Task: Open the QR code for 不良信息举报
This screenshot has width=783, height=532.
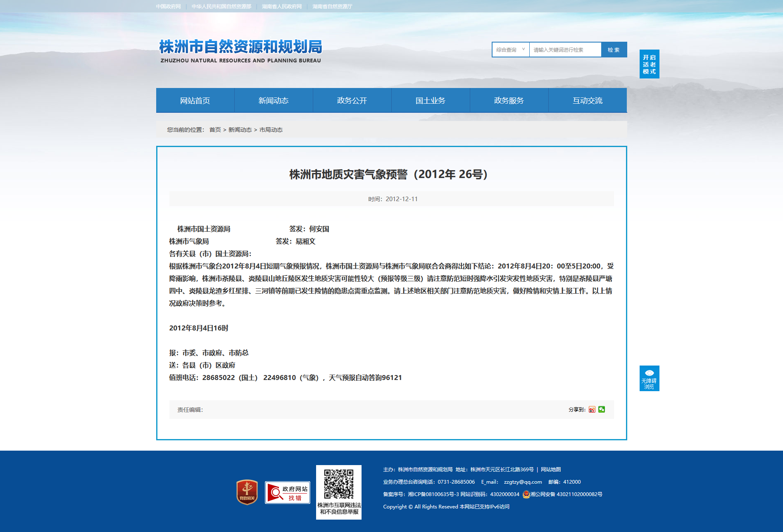Action: tap(339, 484)
